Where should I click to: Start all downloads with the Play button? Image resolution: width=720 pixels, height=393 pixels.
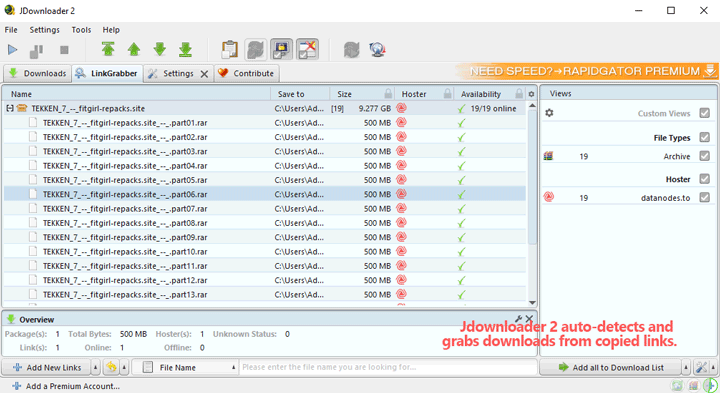point(12,50)
